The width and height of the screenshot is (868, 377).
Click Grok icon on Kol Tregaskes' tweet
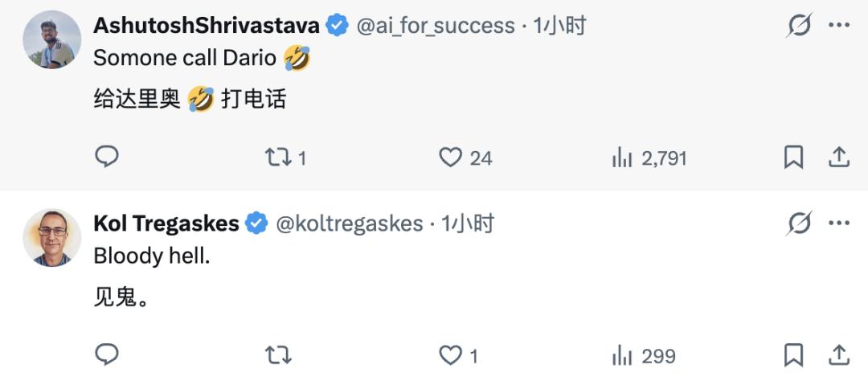click(799, 223)
